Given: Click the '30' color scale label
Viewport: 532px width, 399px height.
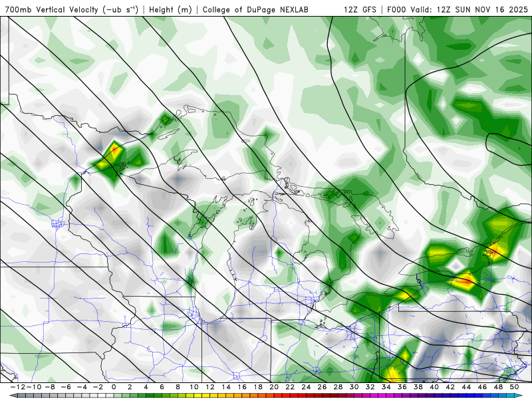Looking at the screenshot, I should 354,387.
